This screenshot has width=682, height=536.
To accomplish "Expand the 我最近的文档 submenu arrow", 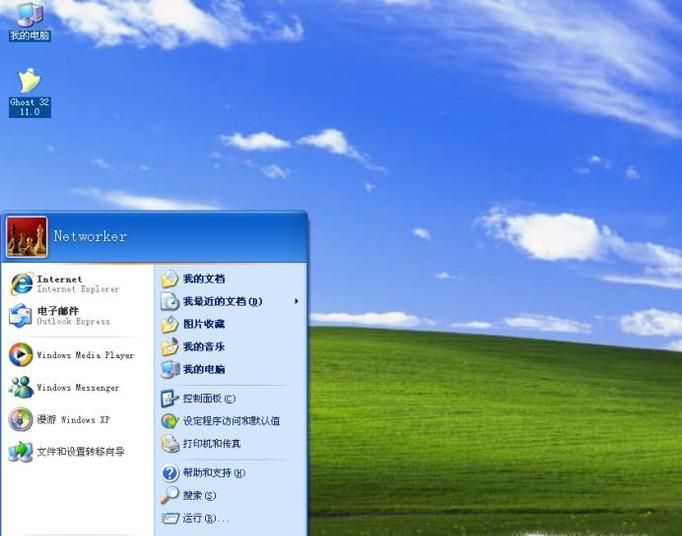I will pyautogui.click(x=296, y=301).
